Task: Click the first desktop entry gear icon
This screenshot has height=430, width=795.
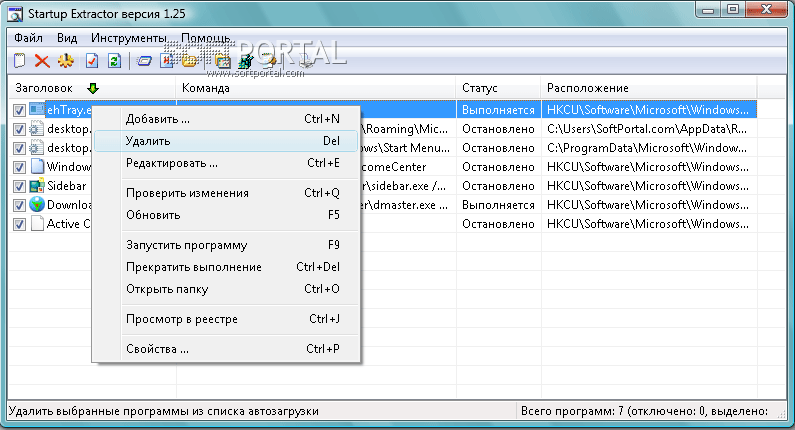Action: [x=37, y=129]
